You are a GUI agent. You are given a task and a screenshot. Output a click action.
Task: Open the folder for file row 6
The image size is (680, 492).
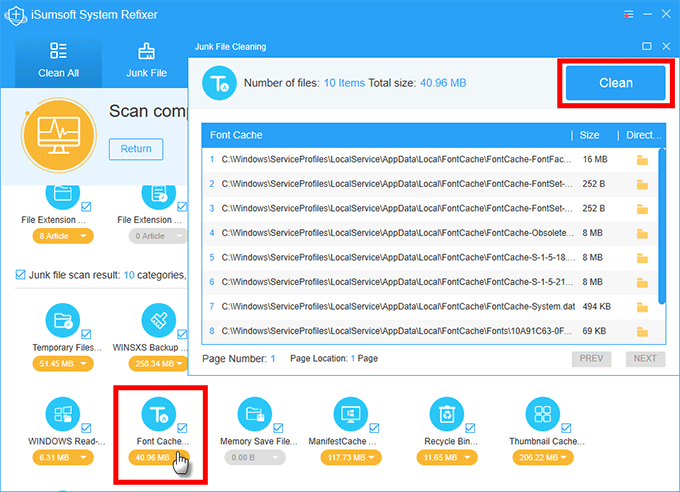[642, 283]
